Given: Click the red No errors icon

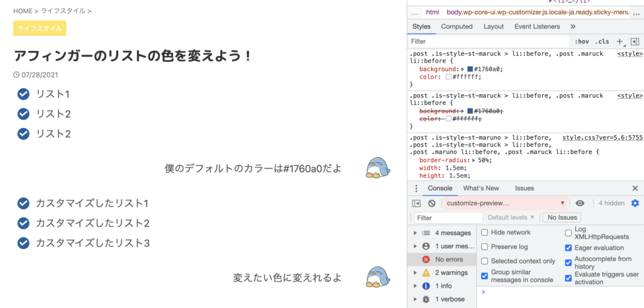Looking at the screenshot, I should pyautogui.click(x=426, y=259).
